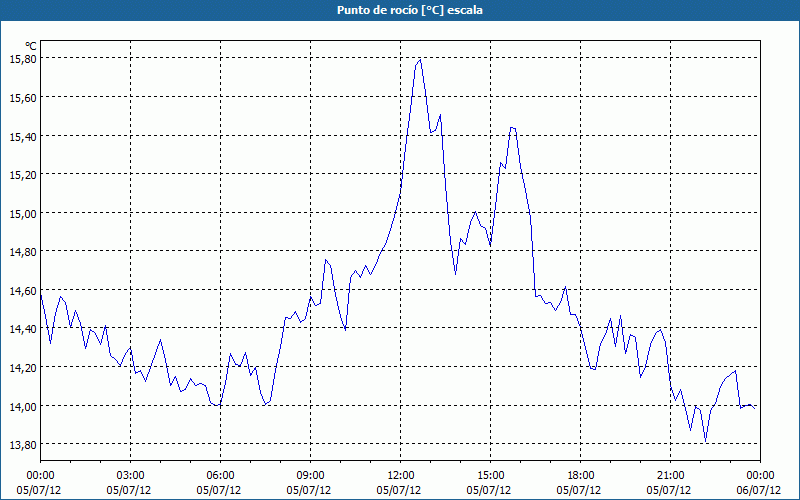Click the 15:00 time axis label
This screenshot has width=800, height=500.
coord(490,476)
